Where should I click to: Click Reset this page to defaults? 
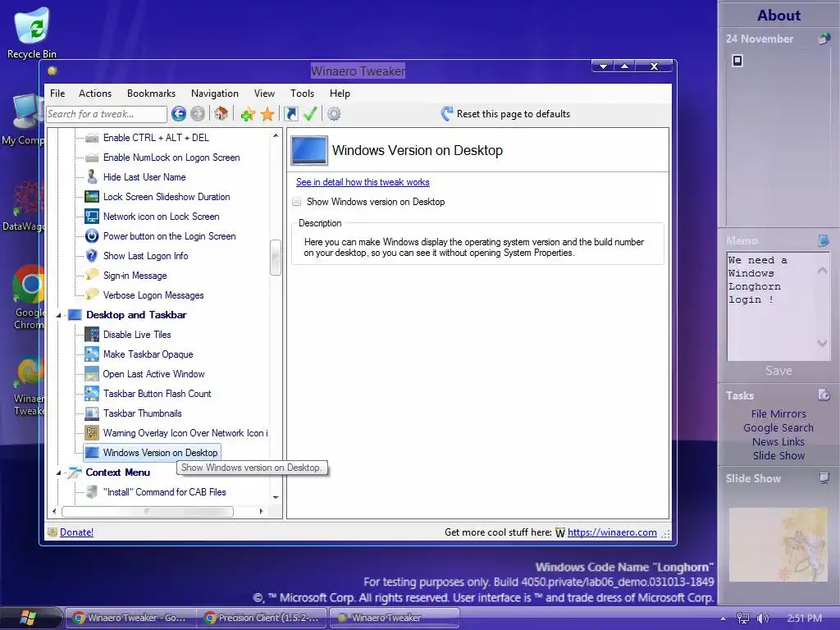click(x=505, y=113)
